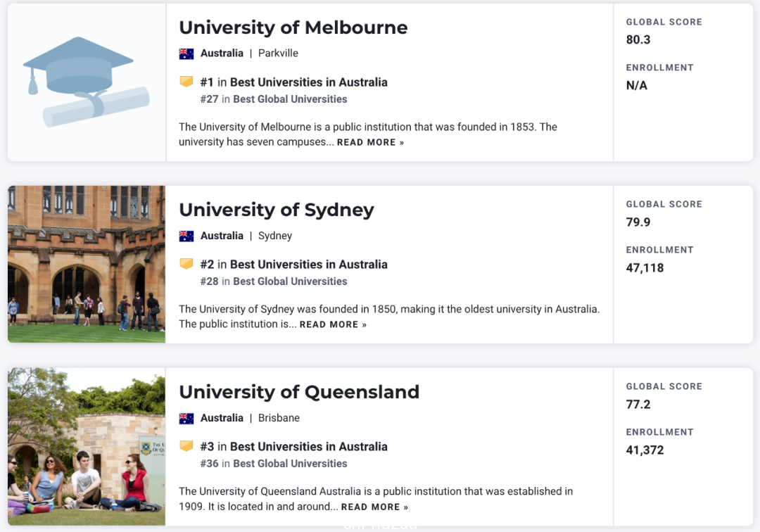Click the graduation cap placeholder image
Image resolution: width=760 pixels, height=532 pixels.
[87, 82]
